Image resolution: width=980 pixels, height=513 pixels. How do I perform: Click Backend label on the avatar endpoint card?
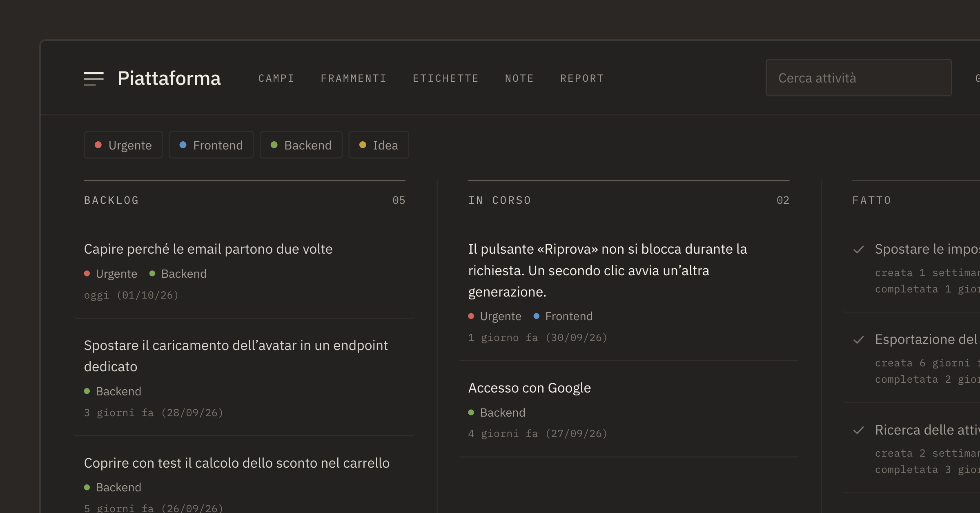pyautogui.click(x=113, y=391)
